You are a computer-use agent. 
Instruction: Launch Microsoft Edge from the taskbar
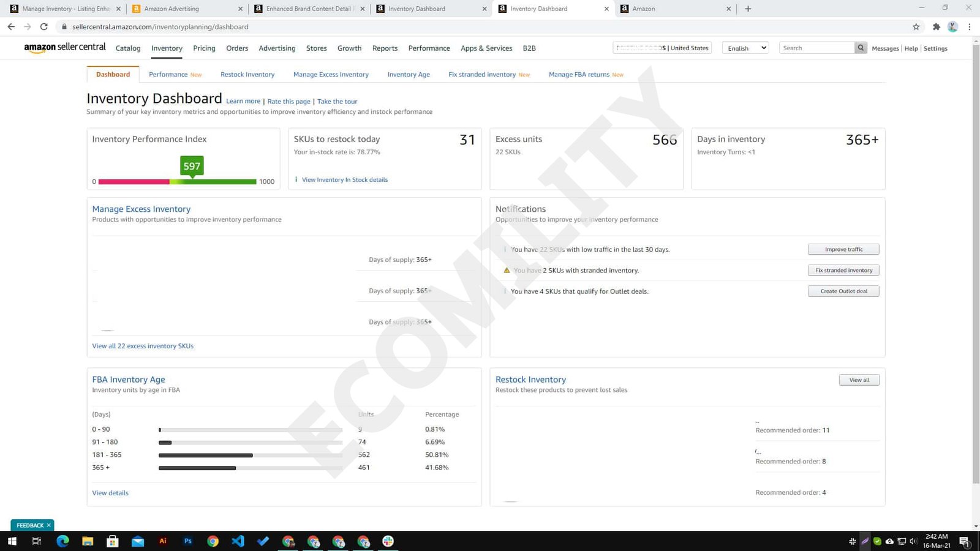62,541
